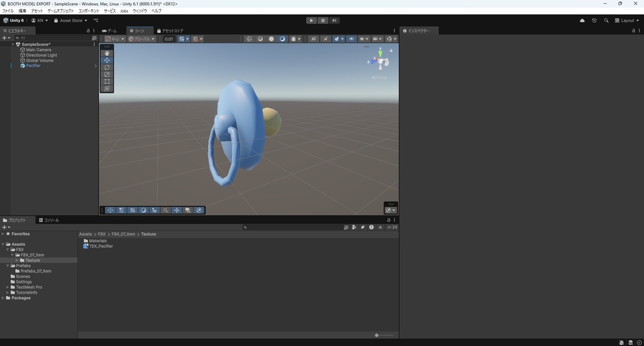
Task: Collapse the SampleScene hierarchy arrow
Action: [x=13, y=45]
